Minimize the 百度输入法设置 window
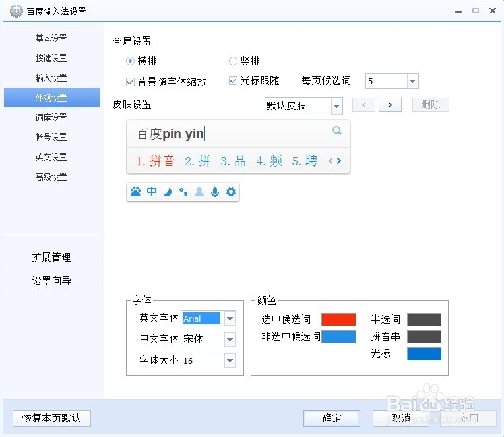Viewport: 504px width, 437px height. pos(458,11)
